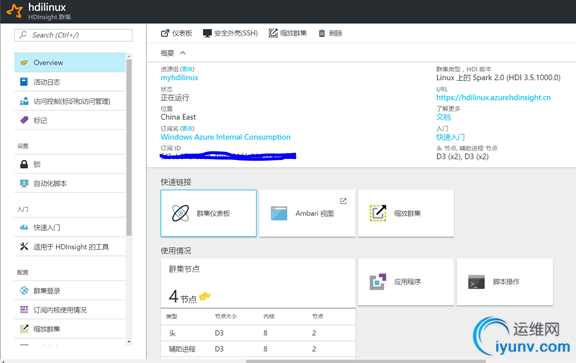The width and height of the screenshot is (576, 363).
Task: Open the 文档 documentation link
Action: [x=443, y=117]
